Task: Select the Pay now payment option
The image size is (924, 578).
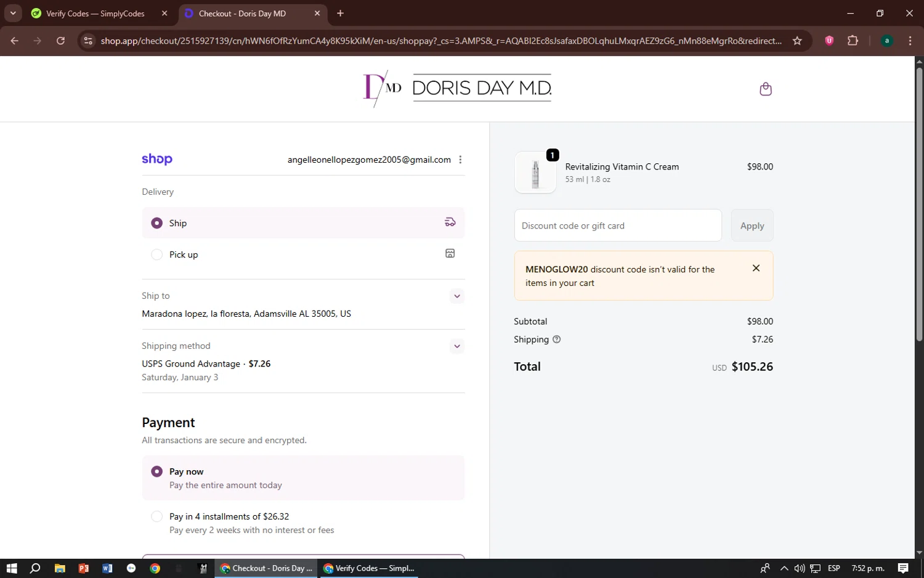Action: click(303, 478)
